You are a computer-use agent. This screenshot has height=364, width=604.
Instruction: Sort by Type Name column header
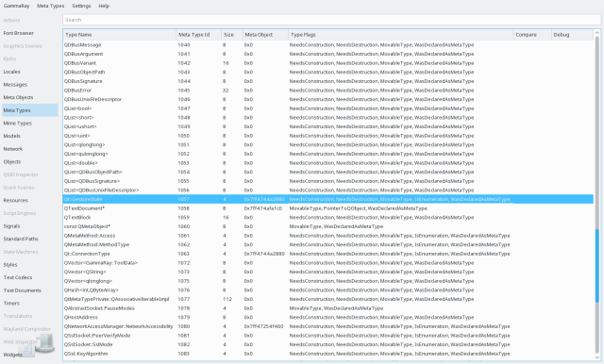pos(119,35)
